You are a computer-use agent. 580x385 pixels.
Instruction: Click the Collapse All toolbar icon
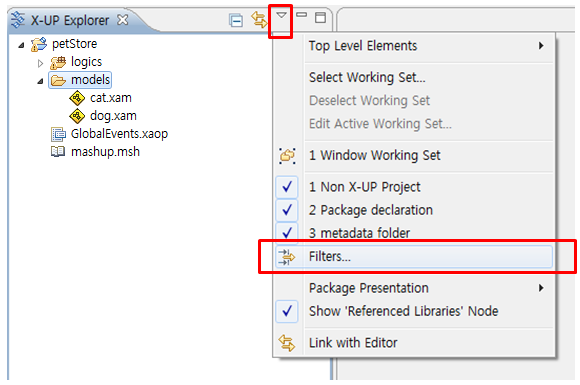pos(236,20)
